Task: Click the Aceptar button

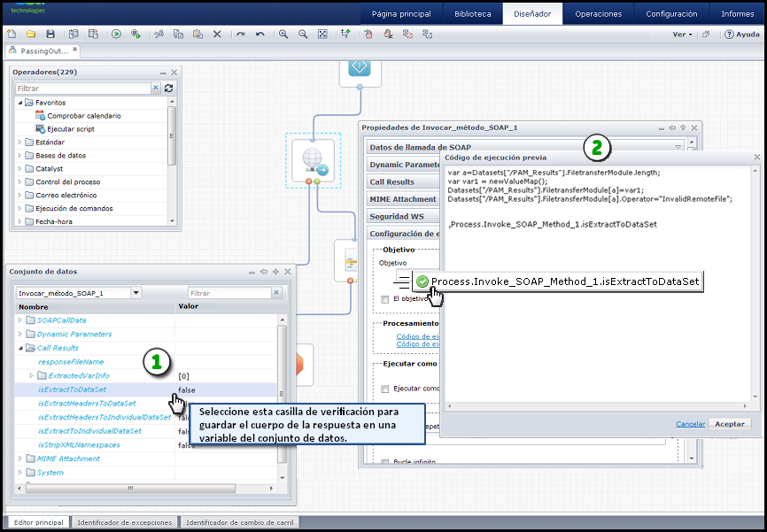Action: coord(729,424)
